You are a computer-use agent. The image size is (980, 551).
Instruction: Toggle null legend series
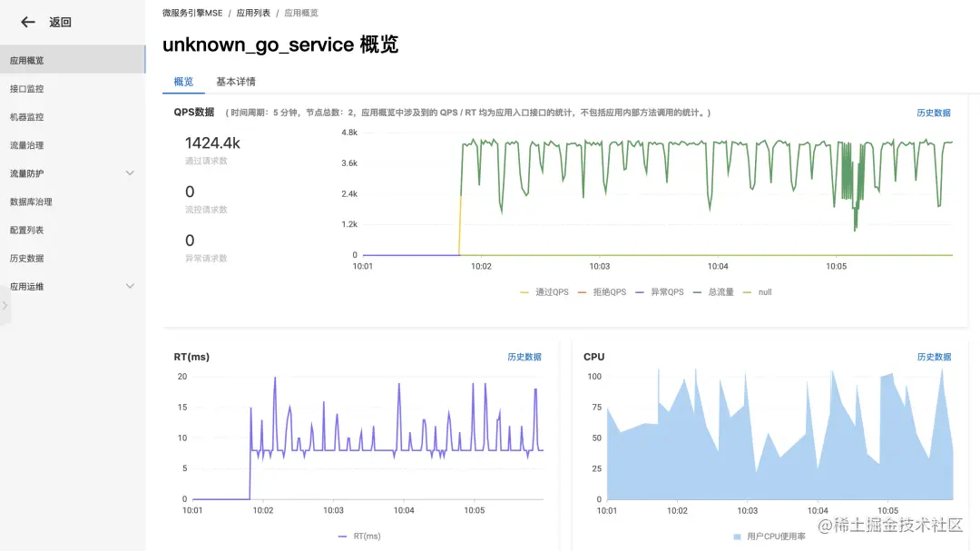pyautogui.click(x=758, y=292)
